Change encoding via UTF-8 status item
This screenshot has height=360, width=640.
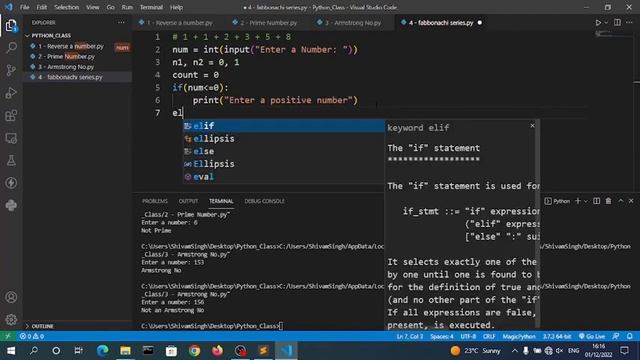click(468, 336)
